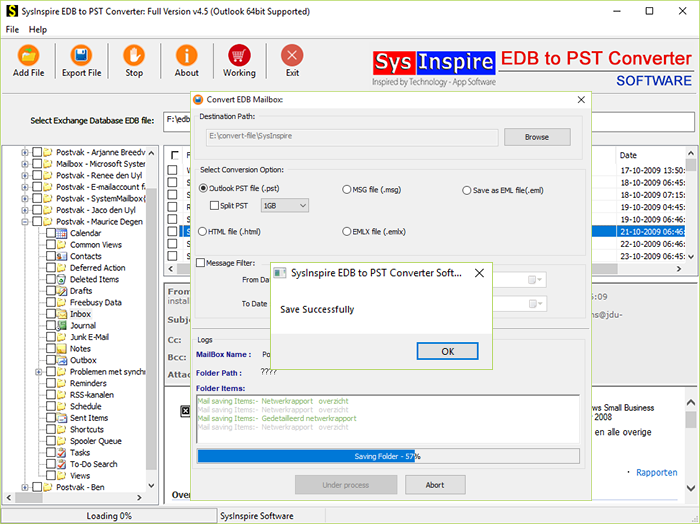Click the red Exit icon
This screenshot has height=524, width=700.
[292, 60]
